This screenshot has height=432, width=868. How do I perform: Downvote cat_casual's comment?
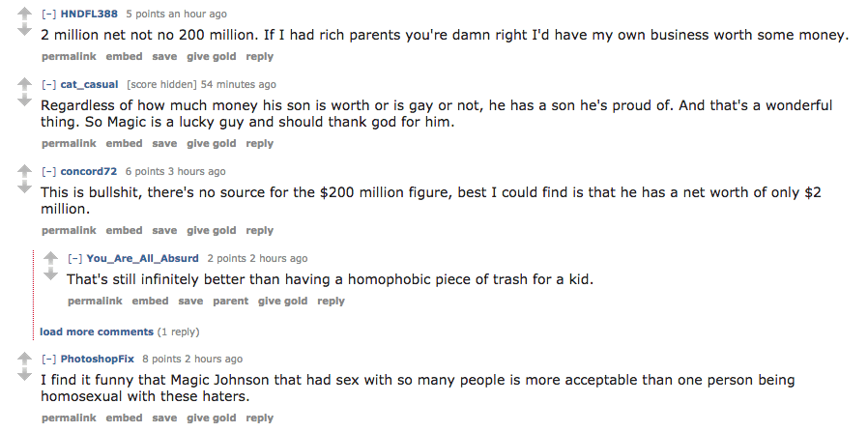[x=25, y=102]
